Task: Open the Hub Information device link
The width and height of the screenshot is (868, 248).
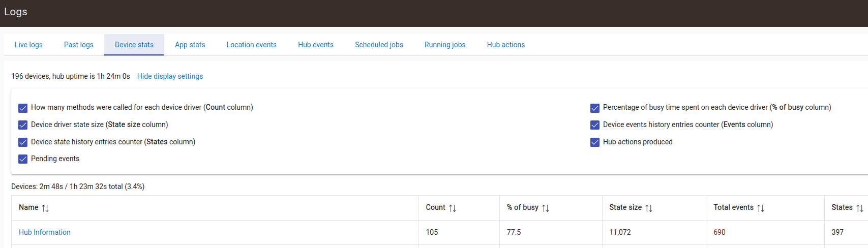Action: pyautogui.click(x=45, y=232)
